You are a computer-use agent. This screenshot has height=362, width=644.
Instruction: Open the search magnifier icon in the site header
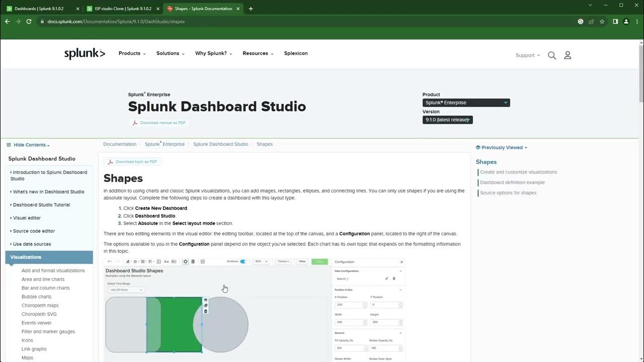pyautogui.click(x=552, y=55)
